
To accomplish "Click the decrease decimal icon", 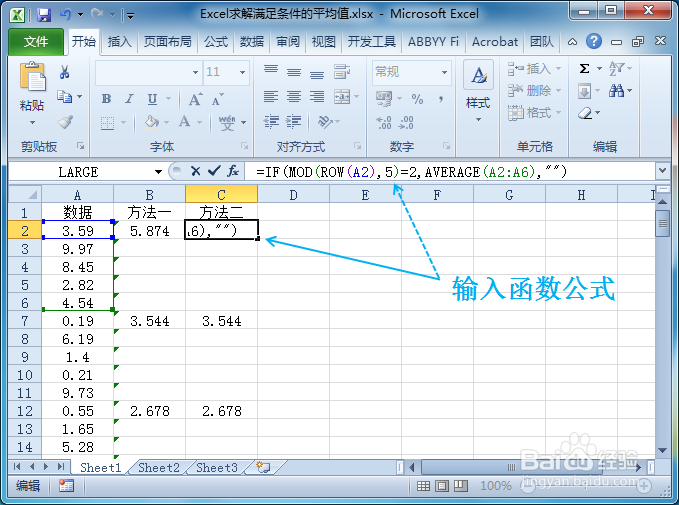I will click(x=406, y=123).
